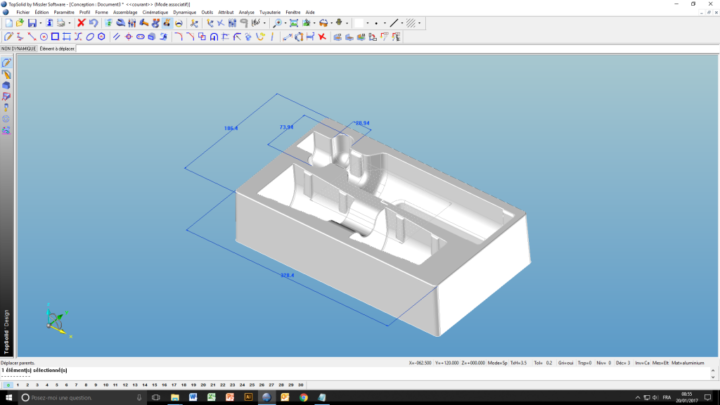Open the Assemblage menu
The width and height of the screenshot is (720, 405).
tap(125, 12)
